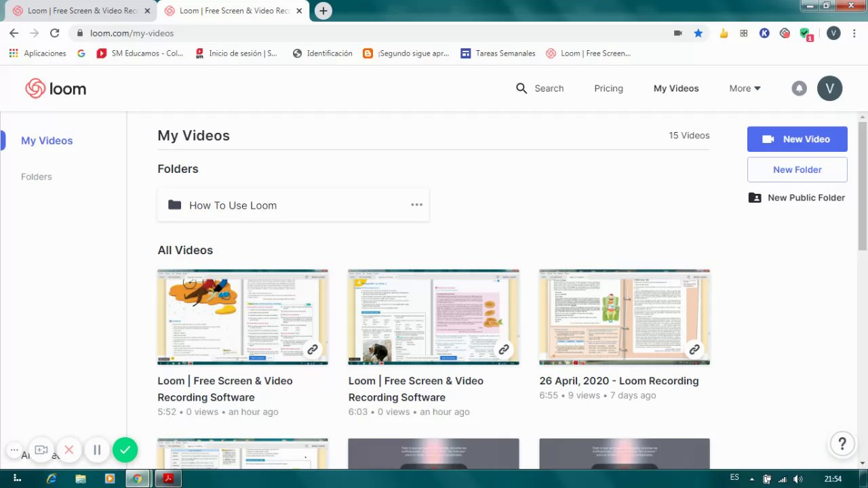Open Identificación bookmark
Image resolution: width=868 pixels, height=488 pixels.
[322, 53]
